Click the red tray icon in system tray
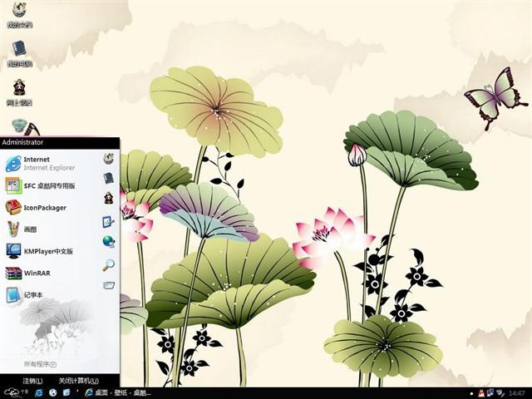 click(x=481, y=393)
